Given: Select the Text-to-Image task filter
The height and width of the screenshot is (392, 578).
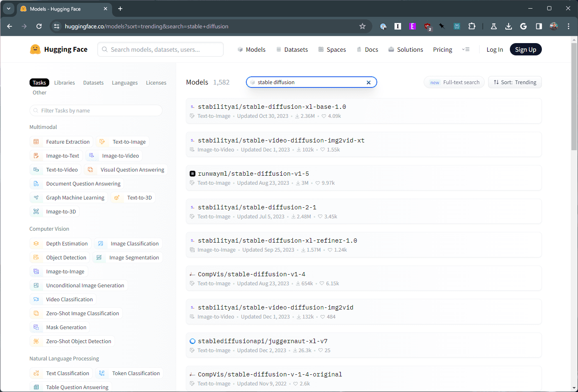Looking at the screenshot, I should [x=123, y=142].
